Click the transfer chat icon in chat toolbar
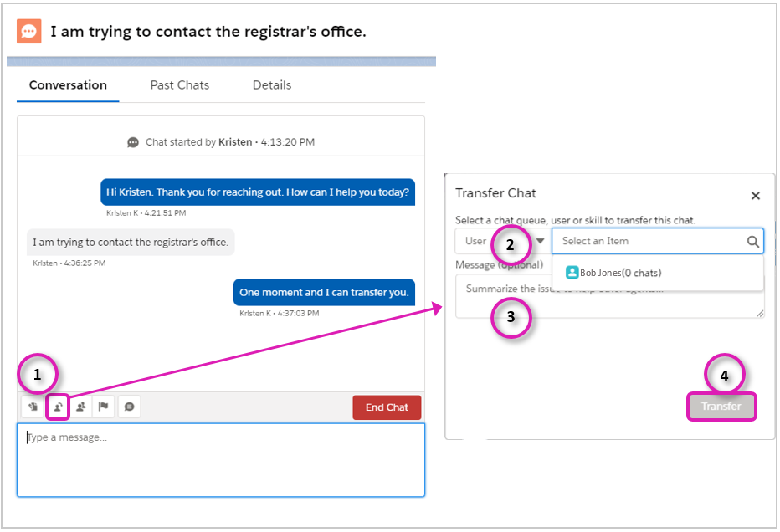The height and width of the screenshot is (532, 780). tap(57, 407)
